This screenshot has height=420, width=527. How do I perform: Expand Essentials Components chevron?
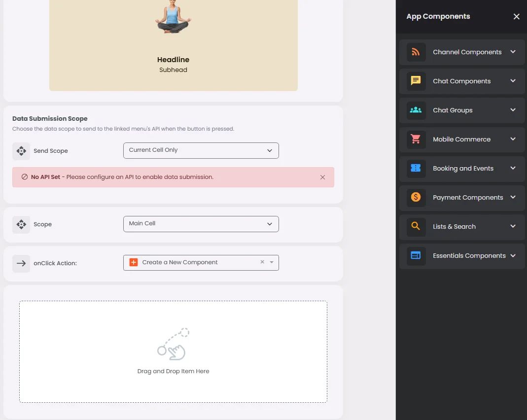coord(513,255)
